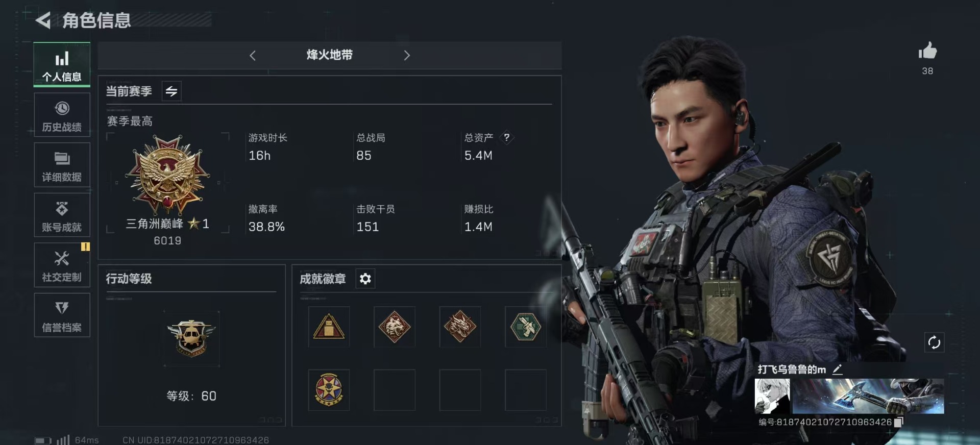Image resolution: width=980 pixels, height=445 pixels.
Task: Switch to previous mode with left chevron
Action: coord(253,55)
